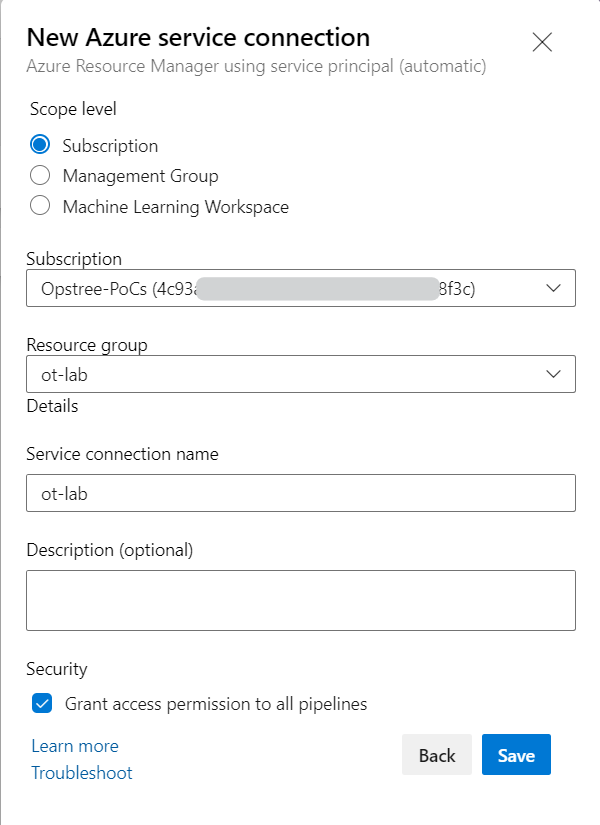Click the New Azure service connection title
The image size is (600, 825).
(x=198, y=38)
